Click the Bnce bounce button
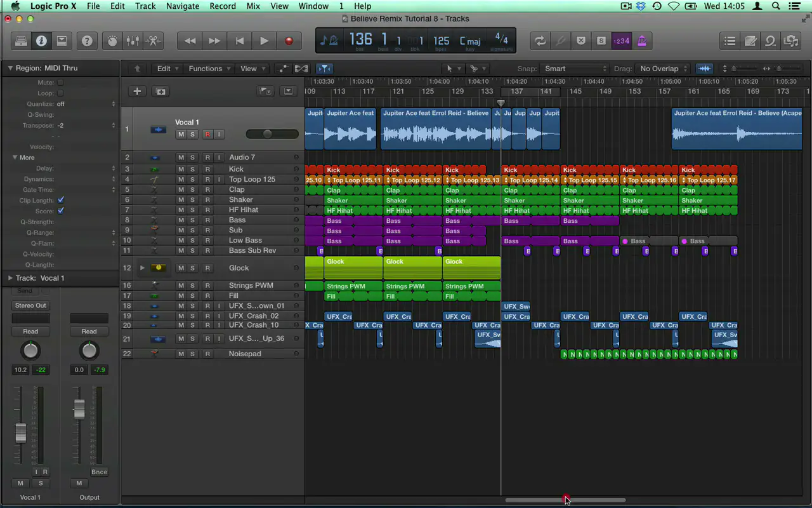Screen dimensions: 812x508 (99, 472)
